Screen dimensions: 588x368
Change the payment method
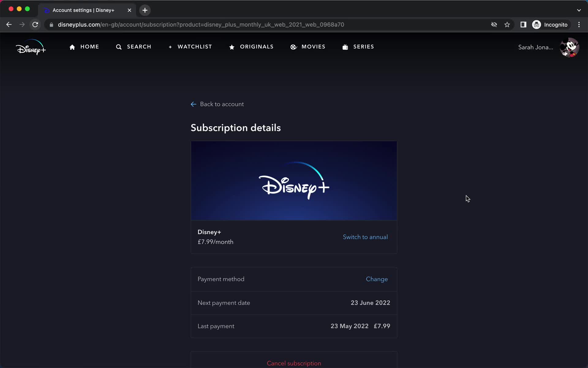377,279
